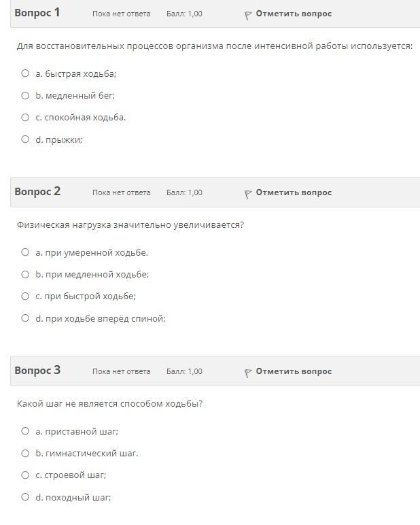Flag question 2 via 'Отметить вопрос' text
420x525 pixels.
click(x=294, y=192)
